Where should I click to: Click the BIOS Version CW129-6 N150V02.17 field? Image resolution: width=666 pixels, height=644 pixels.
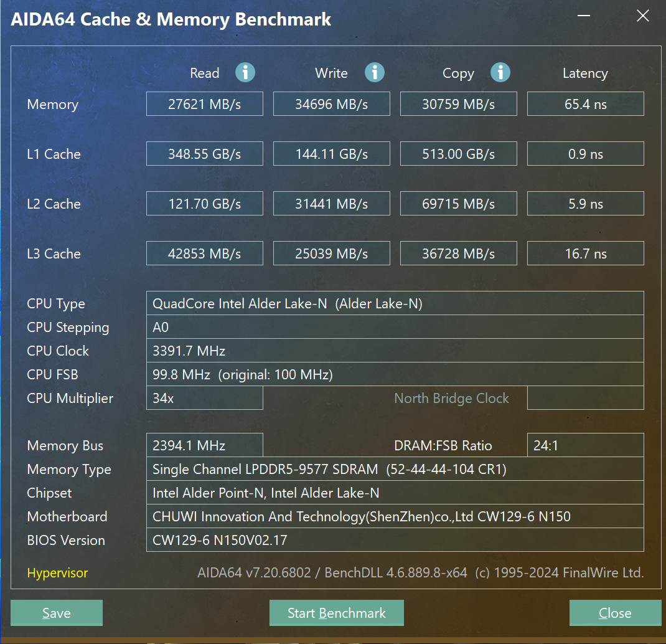tap(395, 540)
